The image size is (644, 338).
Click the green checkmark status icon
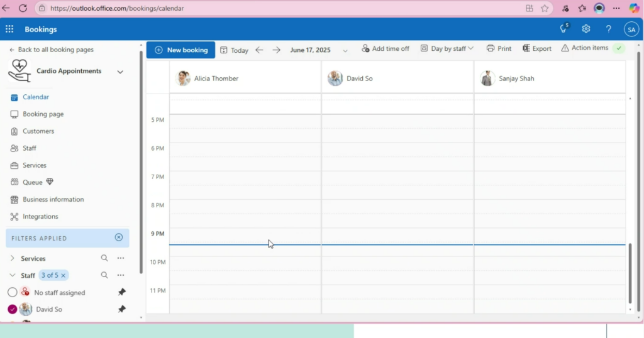tap(619, 48)
